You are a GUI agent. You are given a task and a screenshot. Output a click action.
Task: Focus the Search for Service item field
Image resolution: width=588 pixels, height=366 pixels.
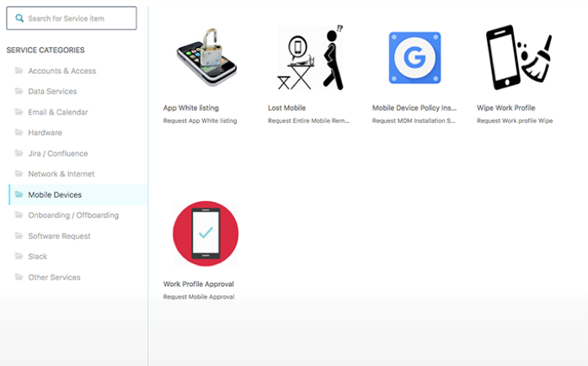coord(72,18)
